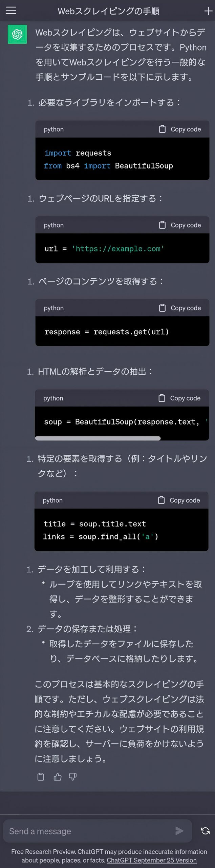Give the response a thumbs down

pos(73,776)
